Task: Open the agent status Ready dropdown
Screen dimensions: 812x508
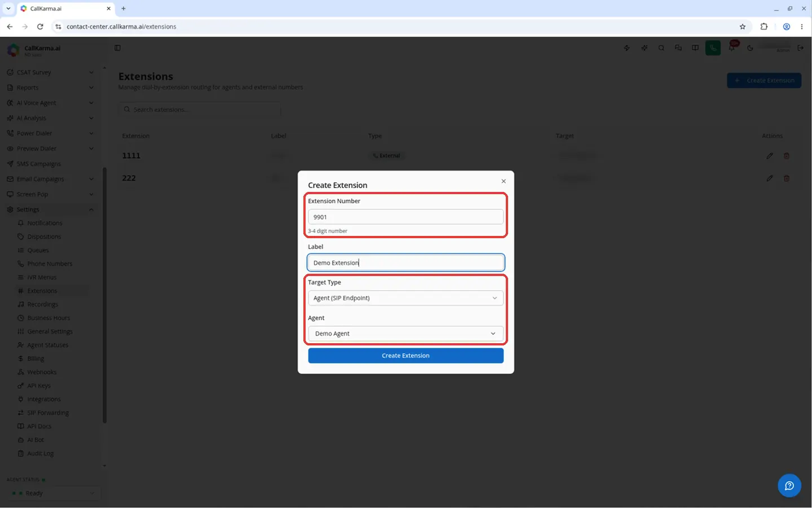Action: point(54,493)
